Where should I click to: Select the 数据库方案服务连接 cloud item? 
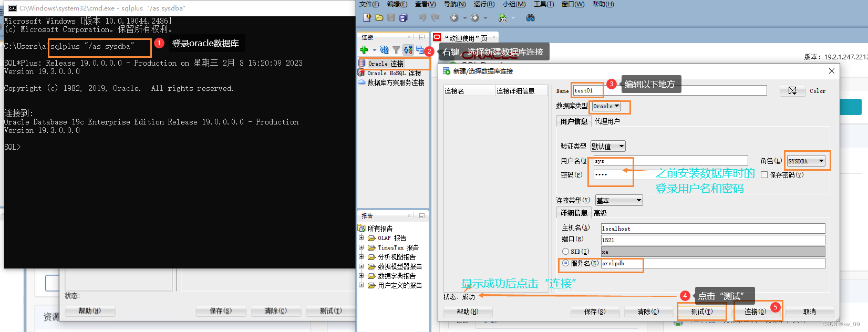click(391, 82)
